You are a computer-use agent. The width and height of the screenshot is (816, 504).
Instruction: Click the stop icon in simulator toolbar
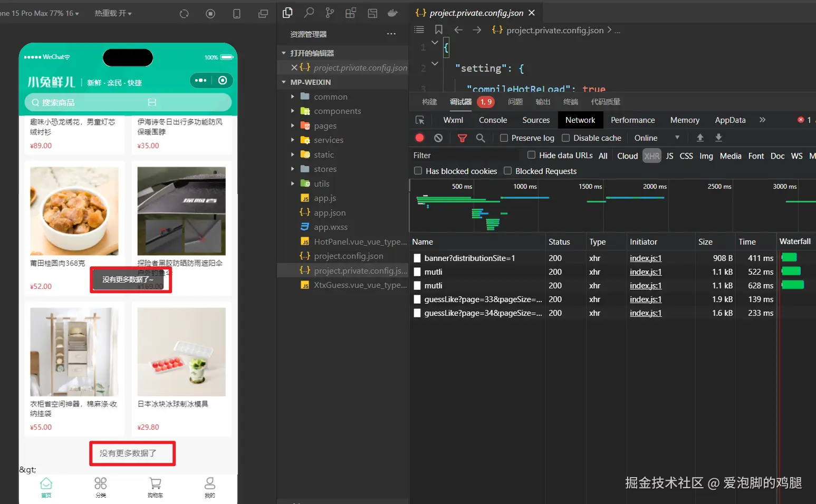tap(210, 14)
